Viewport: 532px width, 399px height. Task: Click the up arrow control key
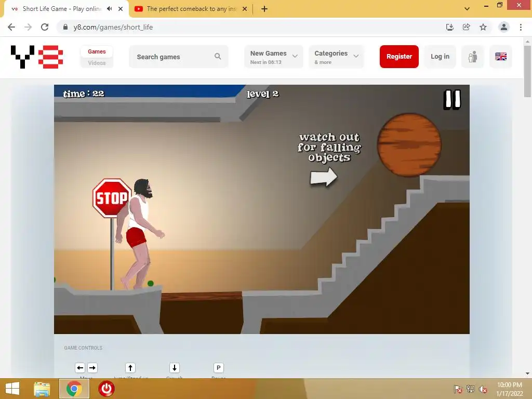tap(130, 368)
